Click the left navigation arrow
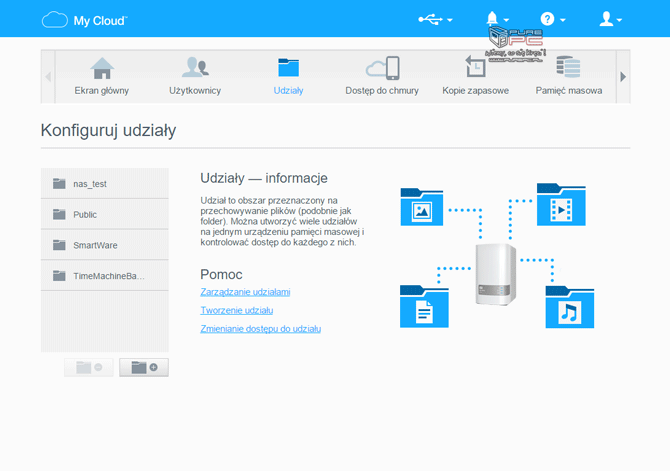The width and height of the screenshot is (670, 471). (x=48, y=77)
